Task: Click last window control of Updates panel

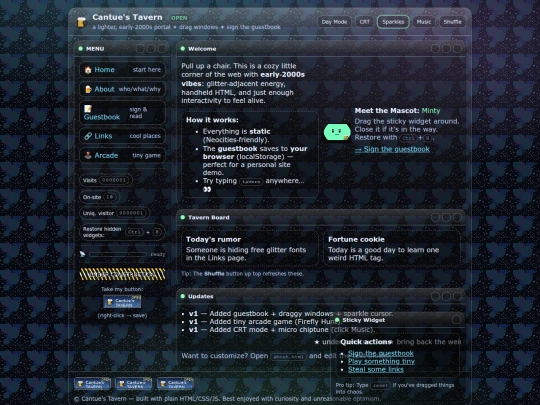Action: 457,296
